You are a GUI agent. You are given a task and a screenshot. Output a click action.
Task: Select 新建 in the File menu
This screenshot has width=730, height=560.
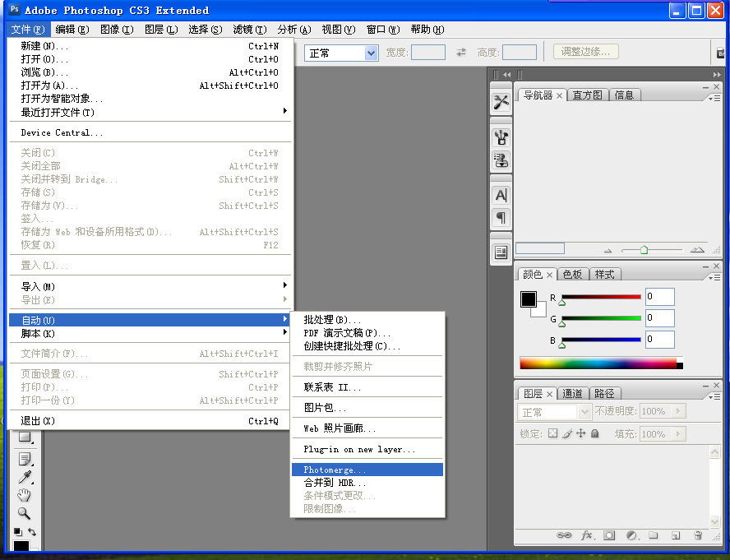coord(150,46)
